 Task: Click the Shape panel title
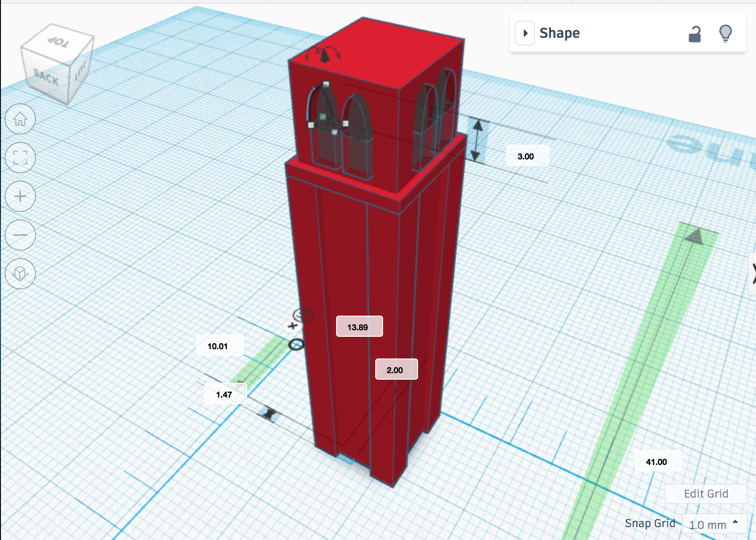click(x=559, y=33)
